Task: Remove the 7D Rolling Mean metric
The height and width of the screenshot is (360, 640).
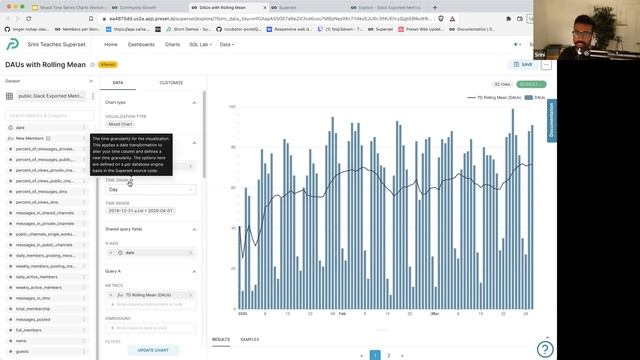Action: [x=111, y=295]
